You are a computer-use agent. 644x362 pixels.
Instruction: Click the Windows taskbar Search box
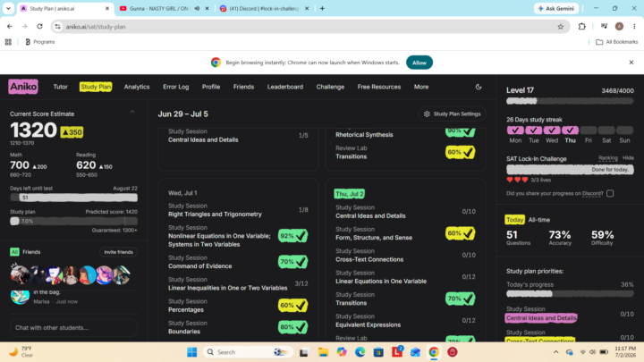[249, 352]
